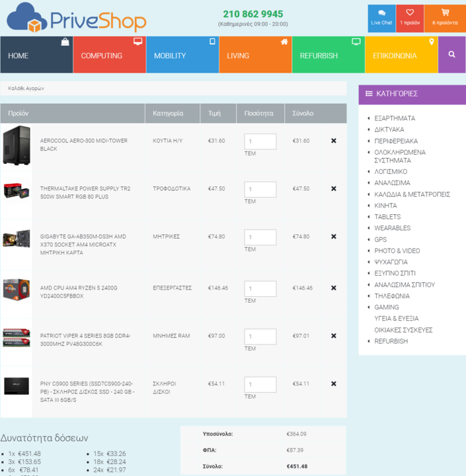This screenshot has width=466, height=476.
Task: Remove Aerocool Aero-300 from cart
Action: point(334,141)
